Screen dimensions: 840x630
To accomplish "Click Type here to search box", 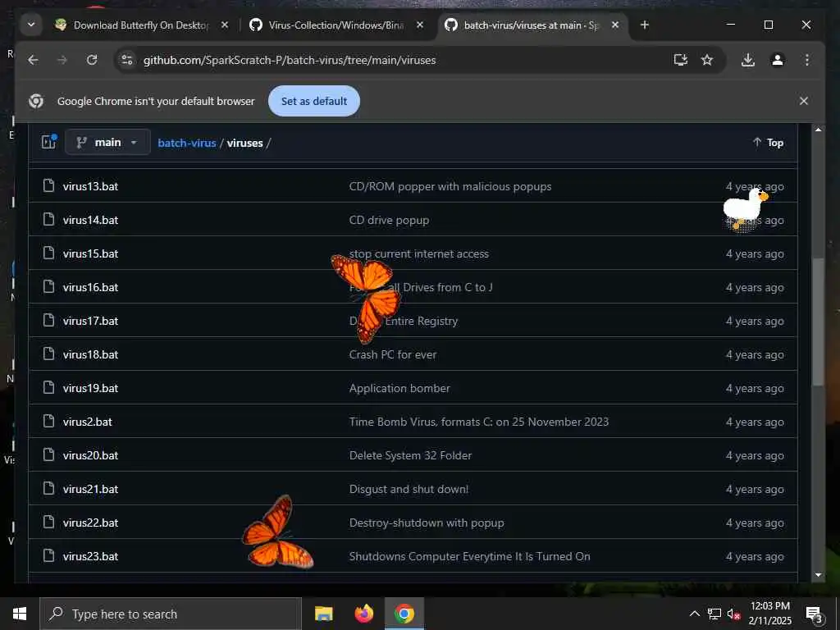I will [x=171, y=614].
